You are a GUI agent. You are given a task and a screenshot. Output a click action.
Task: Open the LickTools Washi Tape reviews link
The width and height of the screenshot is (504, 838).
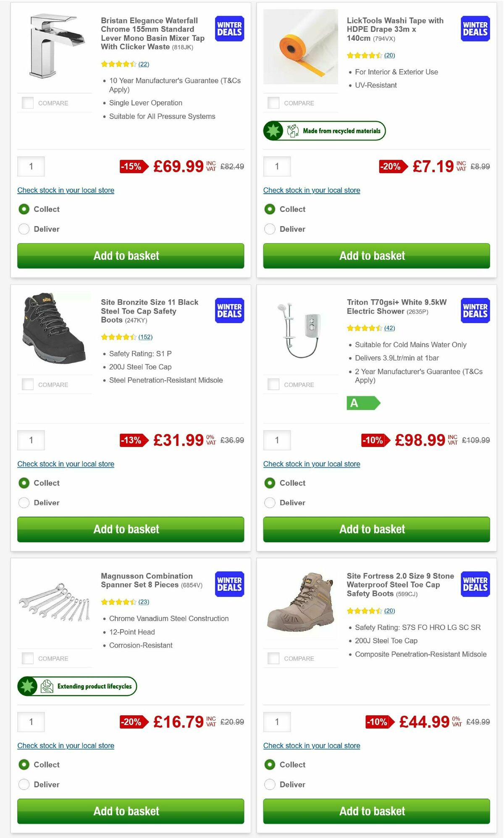389,55
